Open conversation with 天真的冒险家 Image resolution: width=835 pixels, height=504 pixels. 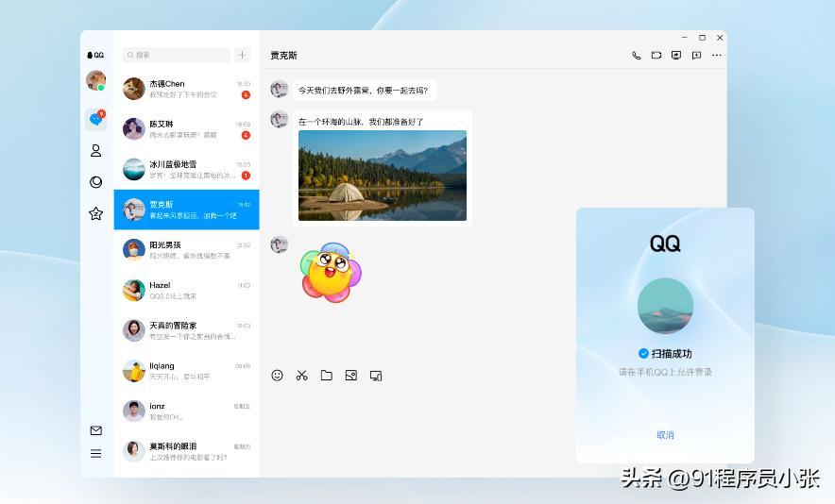[x=186, y=330]
